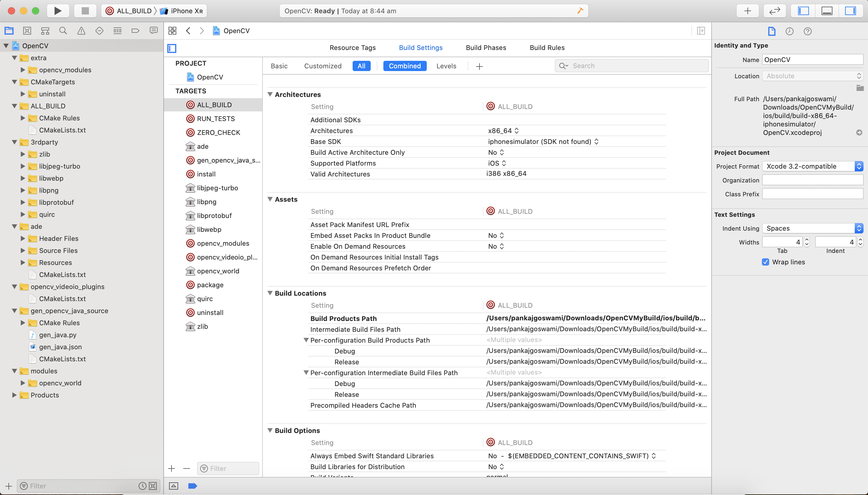This screenshot has width=868, height=495.
Task: Open the Build Settings tab
Action: [421, 48]
